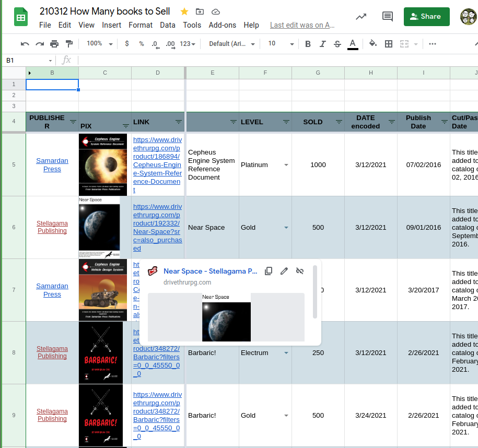Open the SOLD column filter
478x448 pixels.
pyautogui.click(x=339, y=122)
